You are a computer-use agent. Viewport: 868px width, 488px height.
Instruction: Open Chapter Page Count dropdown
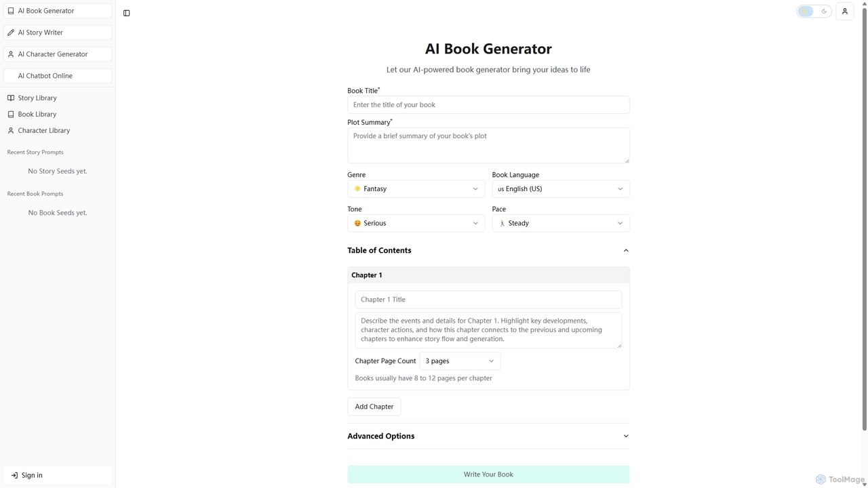[460, 361]
